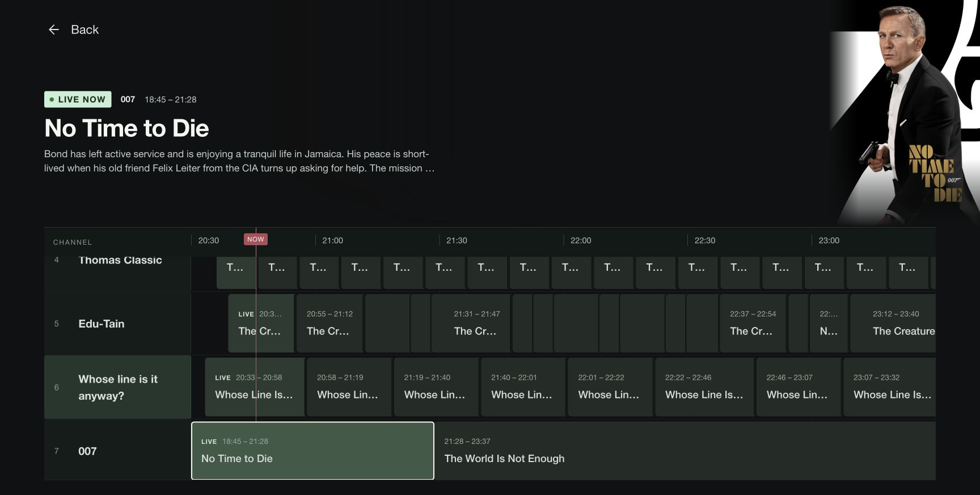980x495 pixels.
Task: Click the LIVE NOW badge
Action: coord(78,99)
